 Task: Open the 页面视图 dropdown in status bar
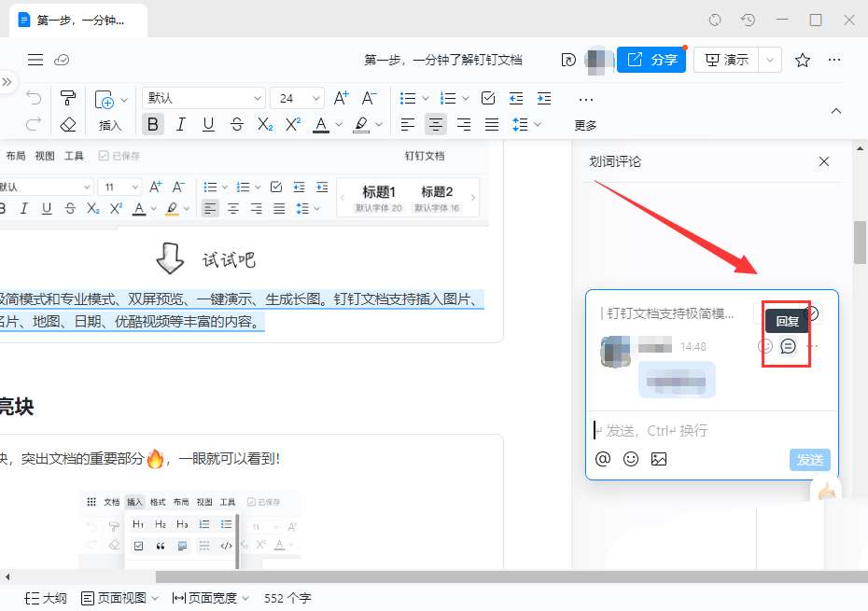tap(120, 598)
